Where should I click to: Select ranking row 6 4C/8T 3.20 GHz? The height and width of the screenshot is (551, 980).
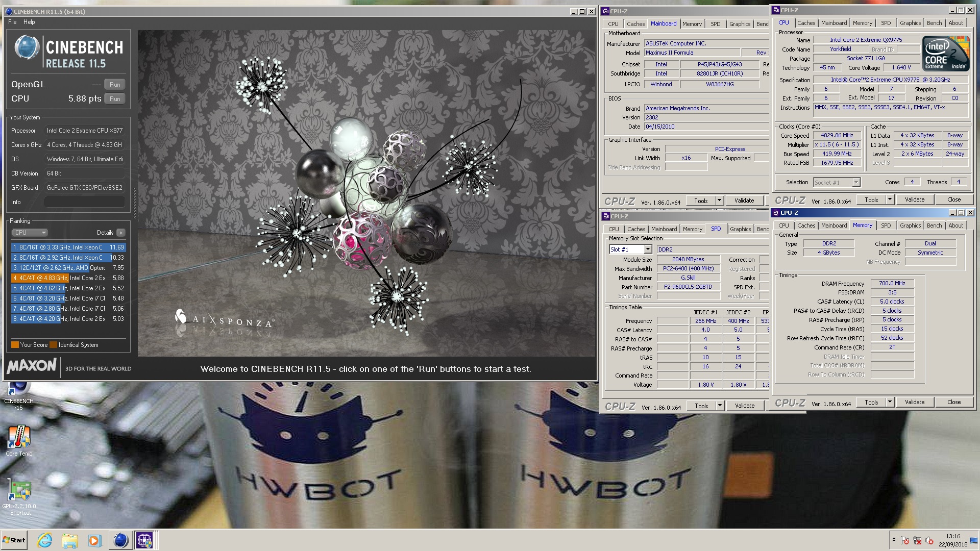click(x=68, y=298)
